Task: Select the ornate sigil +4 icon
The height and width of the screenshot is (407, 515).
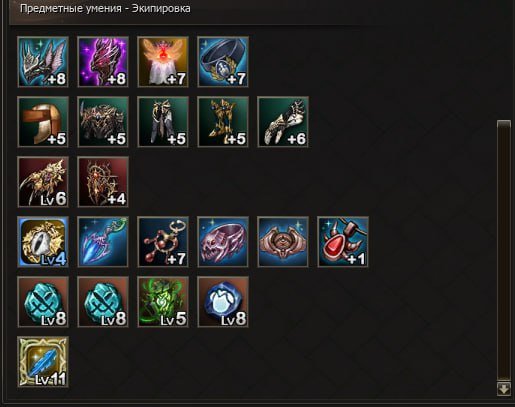Action: point(103,182)
